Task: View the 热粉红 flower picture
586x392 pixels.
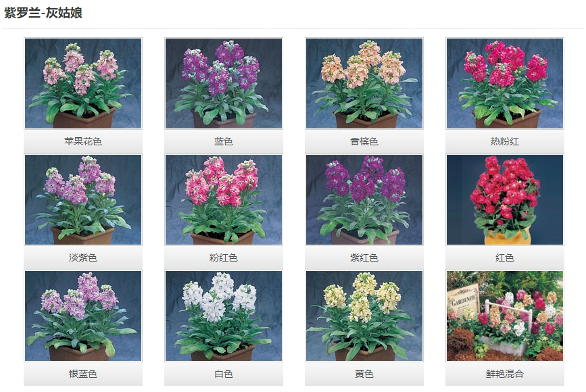Action: tap(505, 83)
